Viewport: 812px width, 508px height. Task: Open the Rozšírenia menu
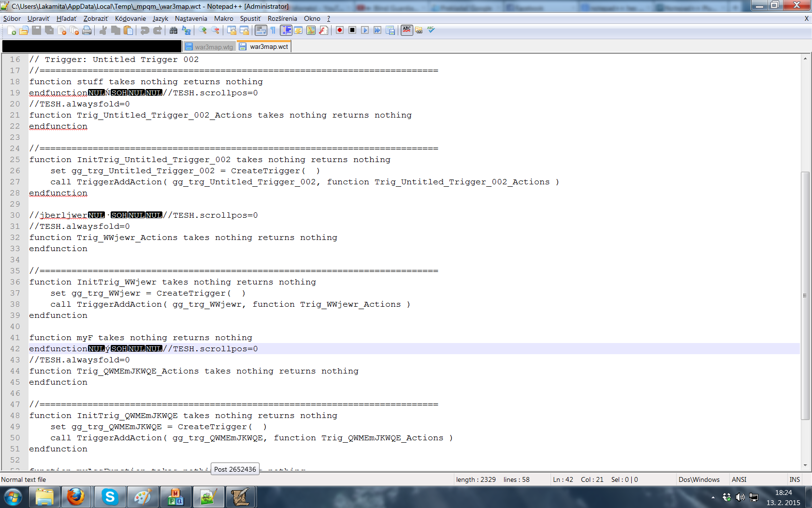coord(282,18)
